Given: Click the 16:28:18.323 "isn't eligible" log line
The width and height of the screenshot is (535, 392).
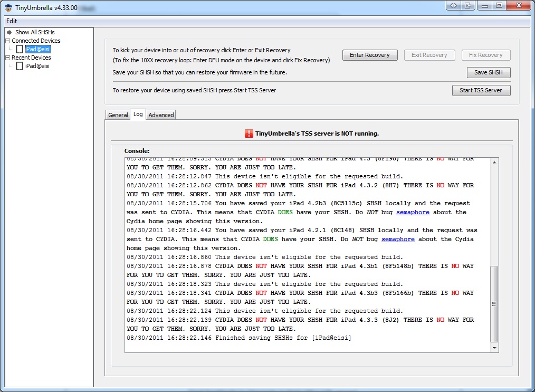Looking at the screenshot, I should pyautogui.click(x=265, y=284).
